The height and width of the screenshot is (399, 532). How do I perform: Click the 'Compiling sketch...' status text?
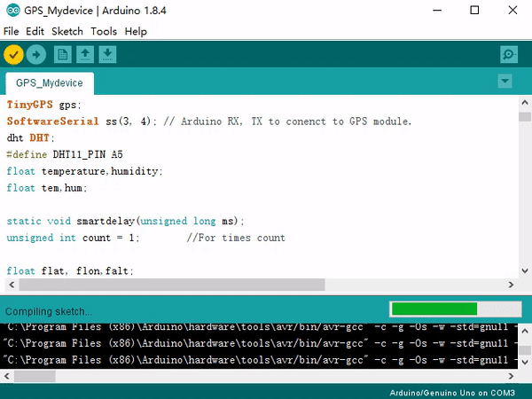point(48,311)
